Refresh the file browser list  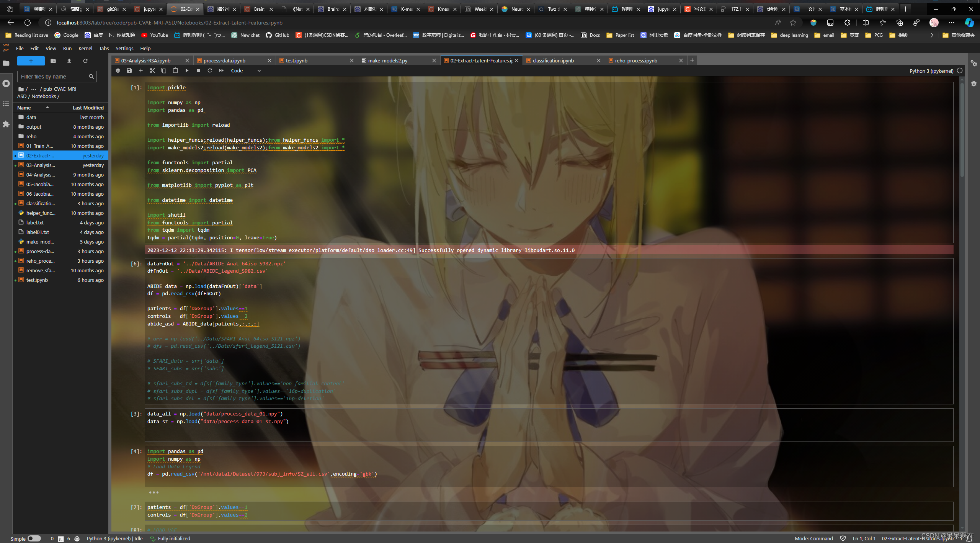[x=85, y=61]
